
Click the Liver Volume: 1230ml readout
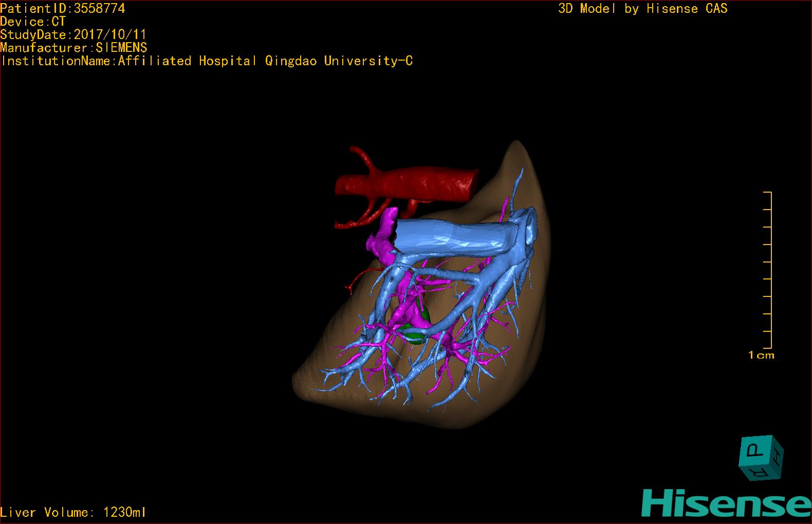[x=73, y=512]
